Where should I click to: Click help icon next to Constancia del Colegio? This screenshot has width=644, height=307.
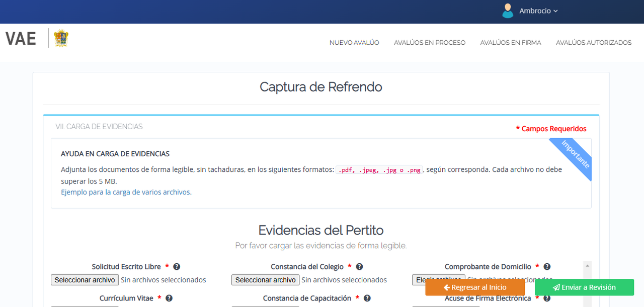359,267
